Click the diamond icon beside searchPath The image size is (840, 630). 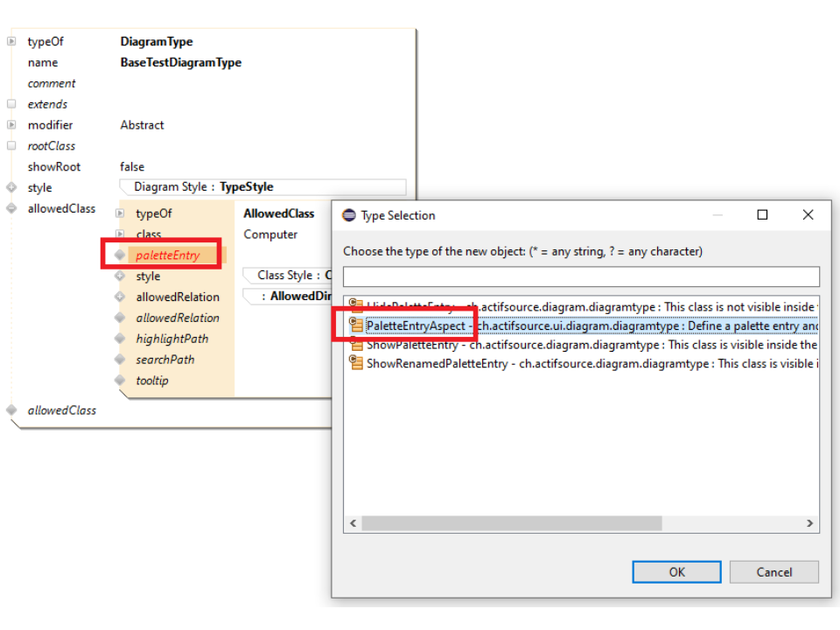(x=121, y=360)
